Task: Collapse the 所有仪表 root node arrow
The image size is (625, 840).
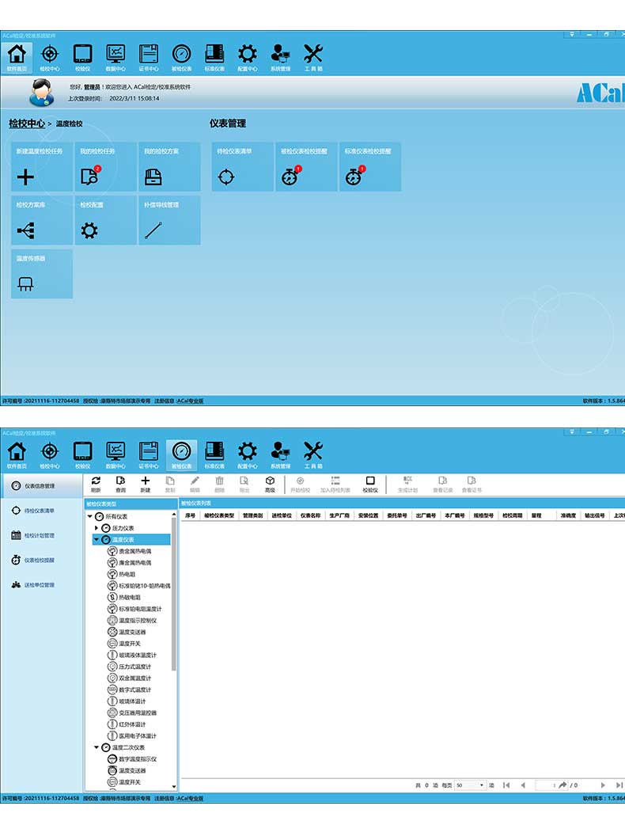Action: click(90, 516)
